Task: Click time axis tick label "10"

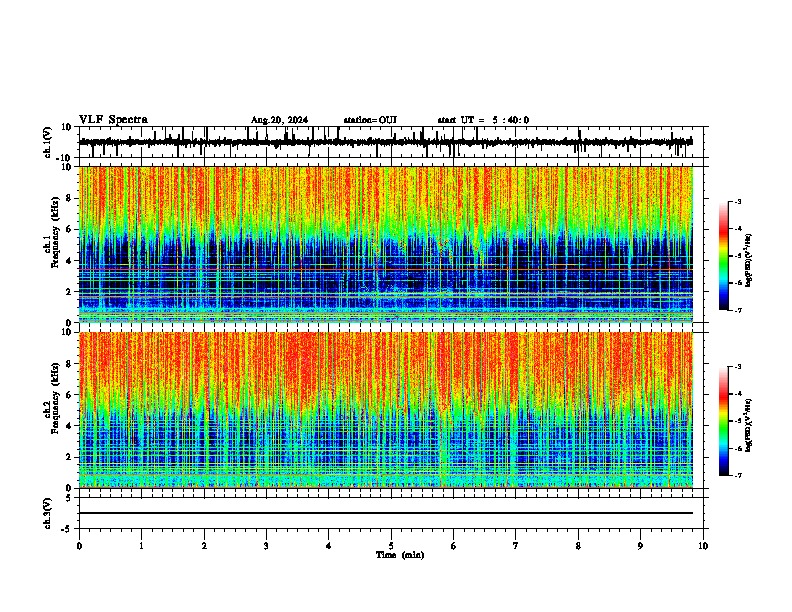Action: click(703, 546)
